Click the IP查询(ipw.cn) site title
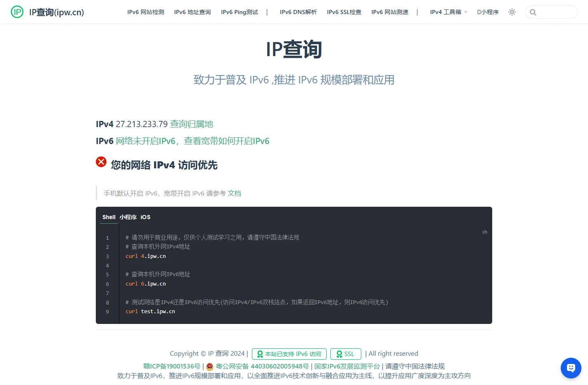This screenshot has width=588, height=385. (57, 12)
